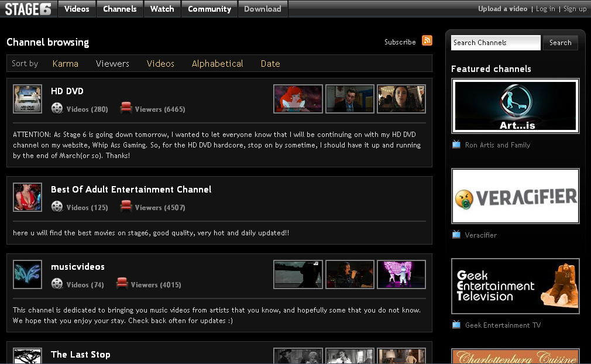
Task: Open the Community navigation tab
Action: (209, 9)
